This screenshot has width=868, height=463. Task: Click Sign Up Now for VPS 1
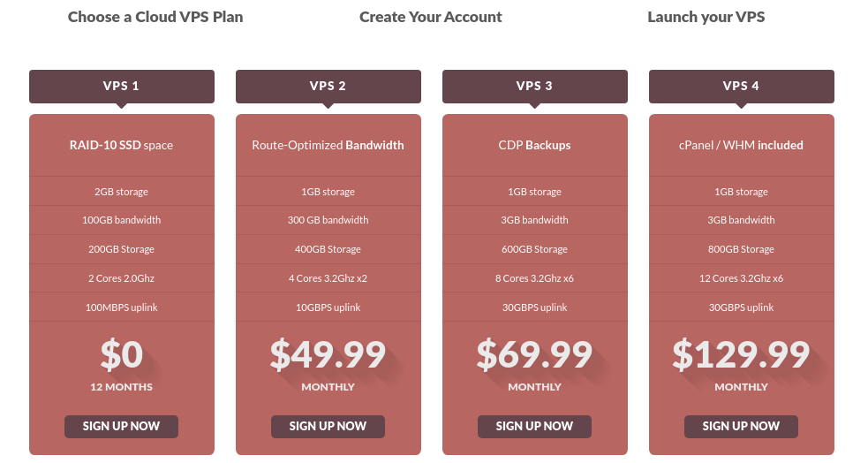point(121,426)
